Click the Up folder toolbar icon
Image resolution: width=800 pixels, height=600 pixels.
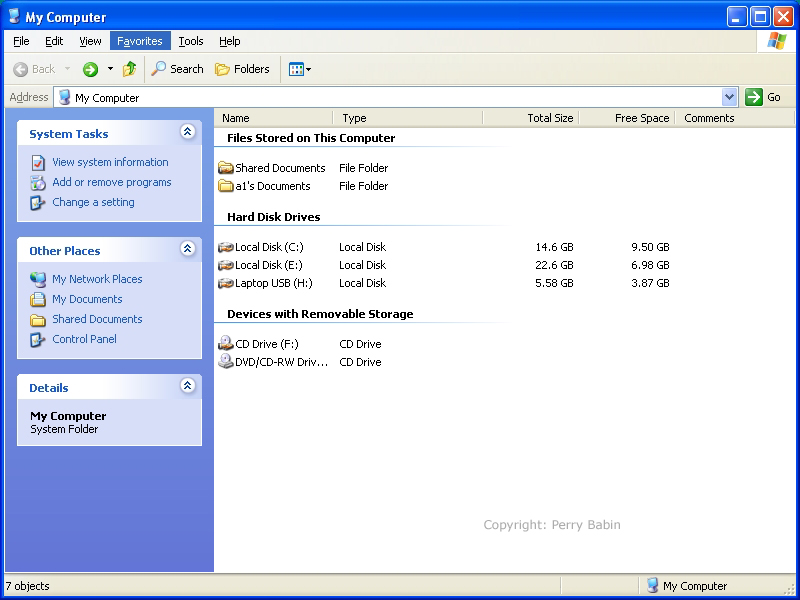pos(130,69)
